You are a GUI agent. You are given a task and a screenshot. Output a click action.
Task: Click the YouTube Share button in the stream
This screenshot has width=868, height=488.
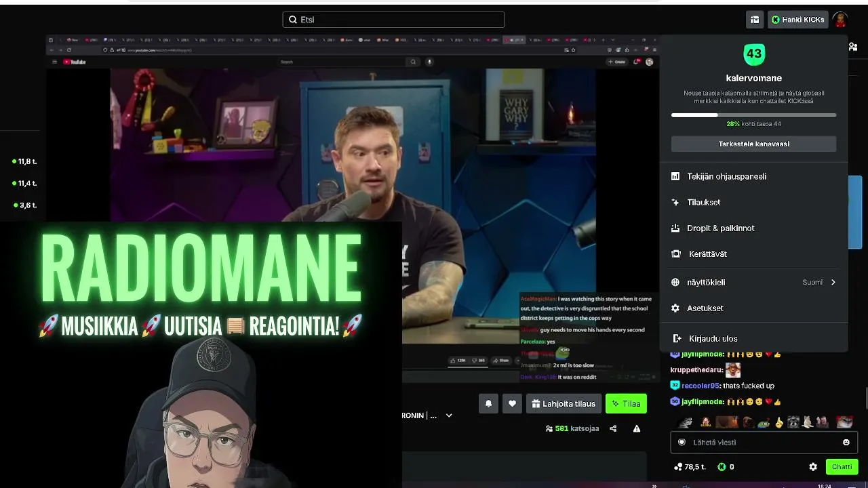(500, 361)
